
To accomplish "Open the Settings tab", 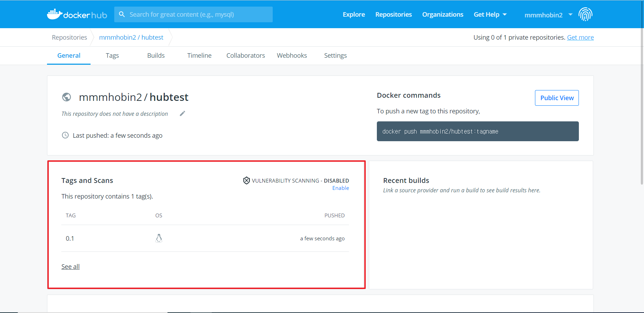I will point(335,55).
